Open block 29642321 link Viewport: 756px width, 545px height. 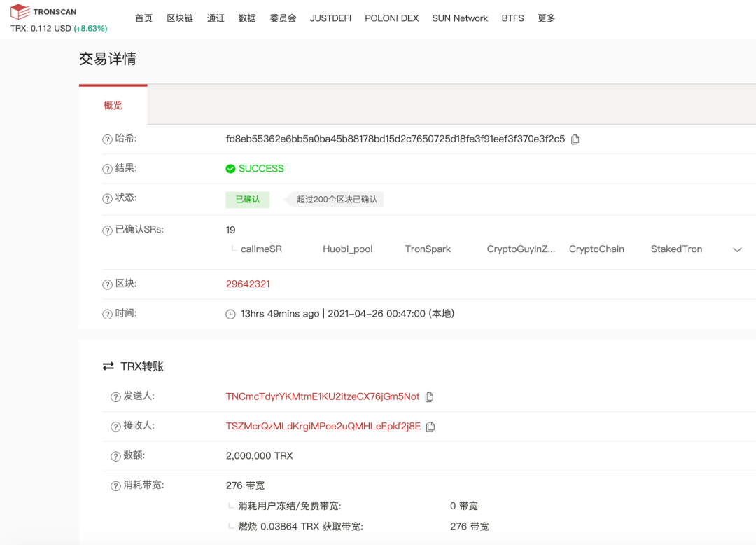tap(248, 284)
